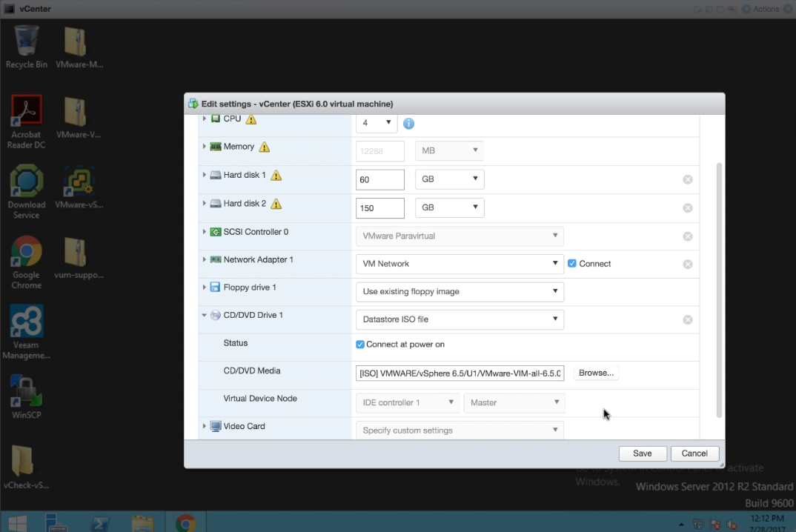Expand the CPU settings row

pyautogui.click(x=204, y=119)
